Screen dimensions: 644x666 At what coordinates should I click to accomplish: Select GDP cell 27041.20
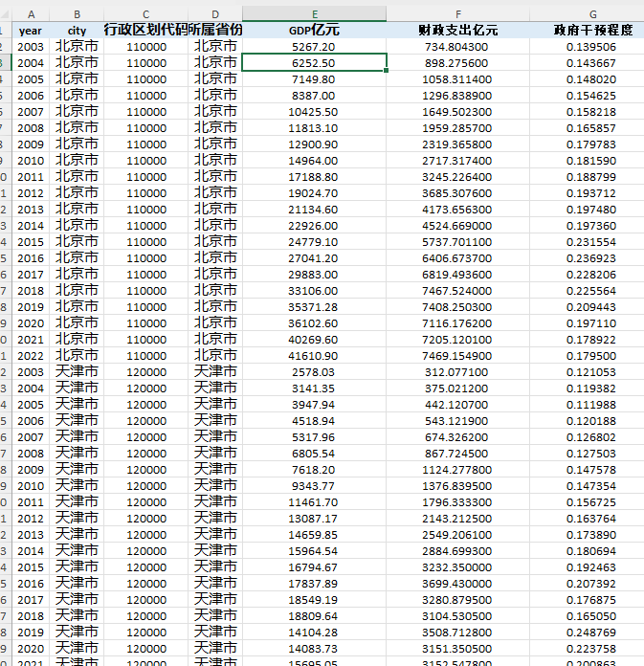pos(315,258)
